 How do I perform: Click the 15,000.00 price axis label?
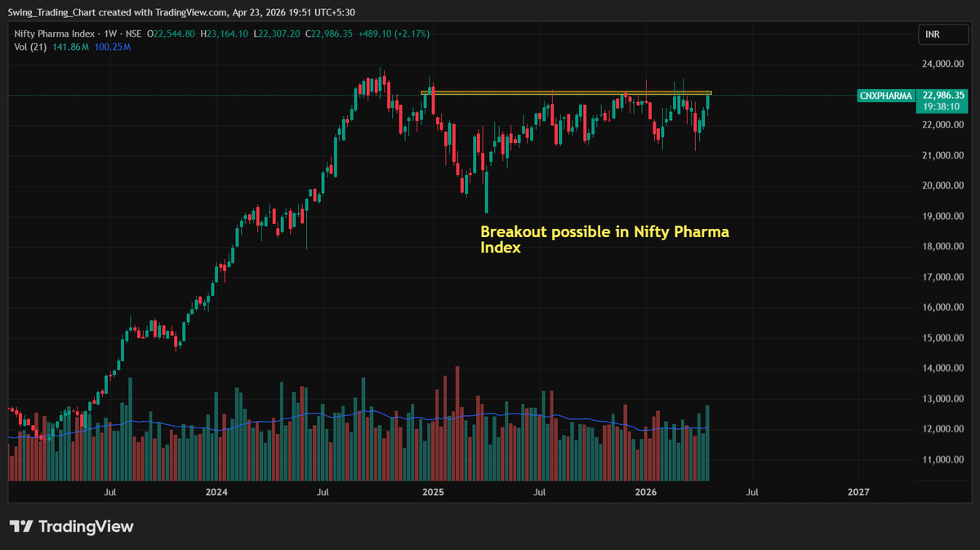point(943,338)
